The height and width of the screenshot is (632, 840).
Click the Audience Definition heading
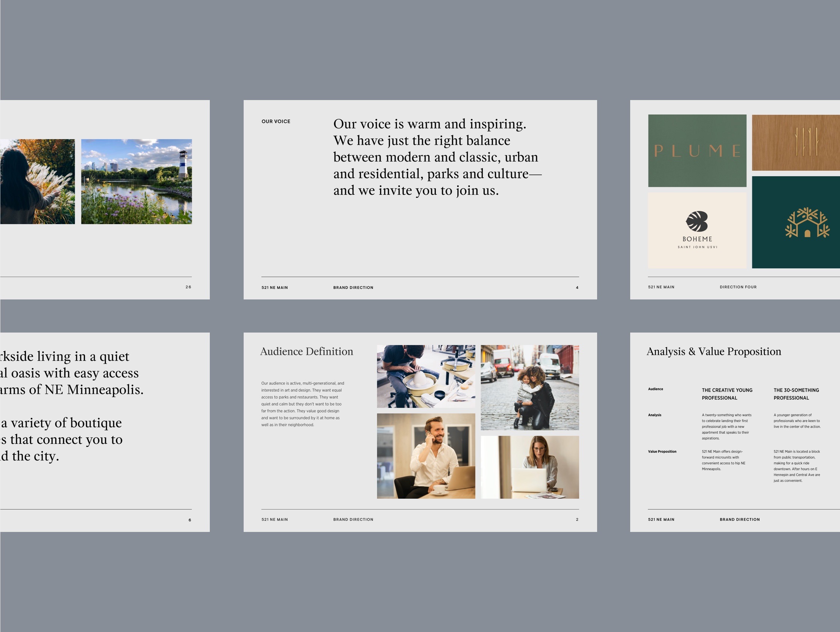coord(306,351)
